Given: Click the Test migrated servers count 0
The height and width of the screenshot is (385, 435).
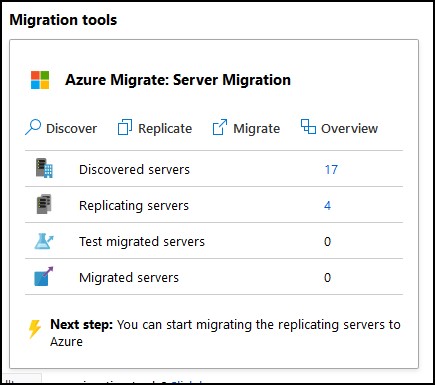Looking at the screenshot, I should pos(327,241).
